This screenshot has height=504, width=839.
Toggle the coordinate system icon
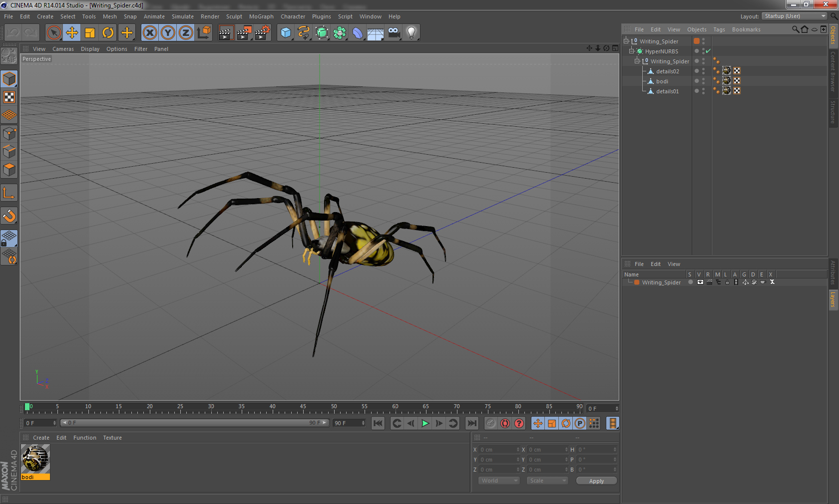204,33
